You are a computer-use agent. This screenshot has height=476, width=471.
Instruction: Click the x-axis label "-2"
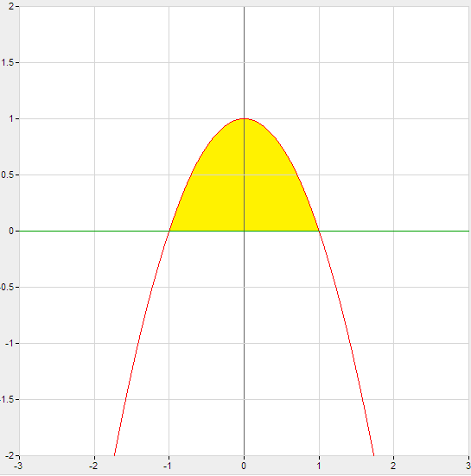[93, 466]
